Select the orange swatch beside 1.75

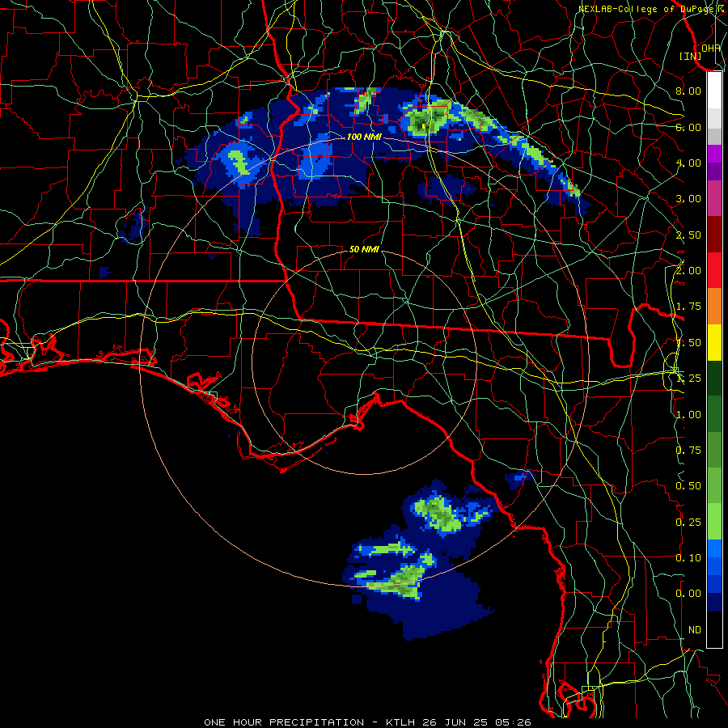point(714,306)
